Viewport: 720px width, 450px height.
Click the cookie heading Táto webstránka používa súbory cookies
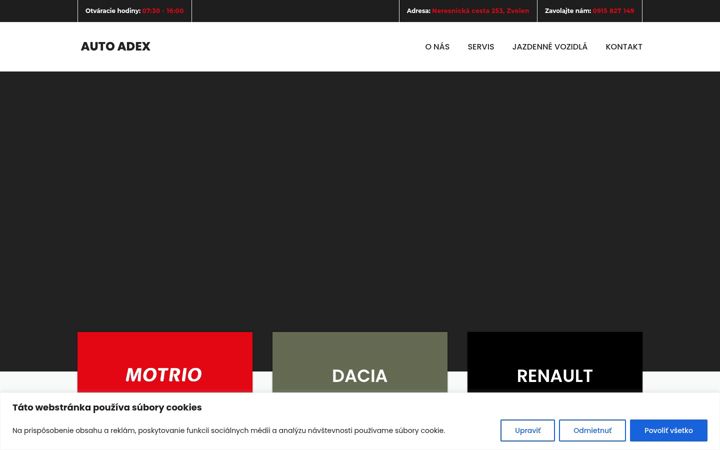[x=107, y=407]
